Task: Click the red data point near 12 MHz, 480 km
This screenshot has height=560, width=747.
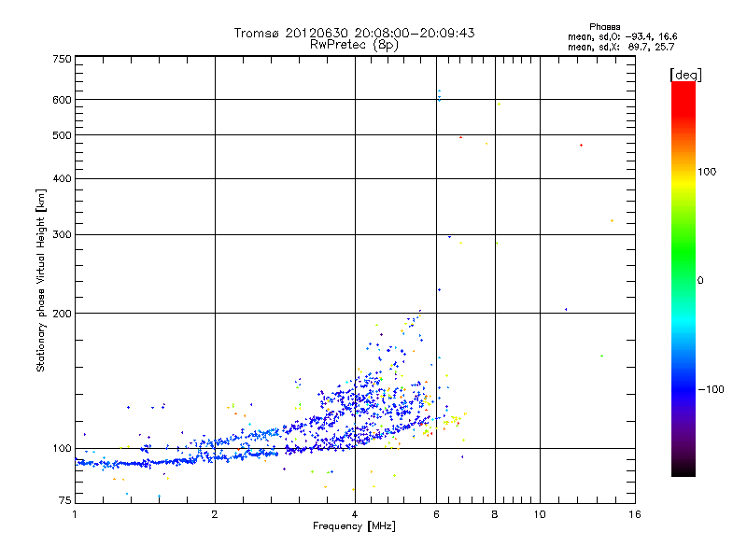Action: point(581,146)
